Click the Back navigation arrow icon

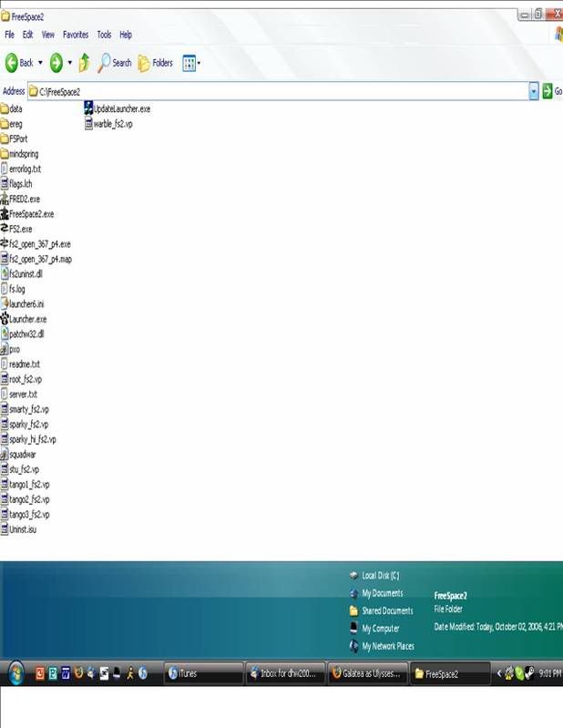11,63
